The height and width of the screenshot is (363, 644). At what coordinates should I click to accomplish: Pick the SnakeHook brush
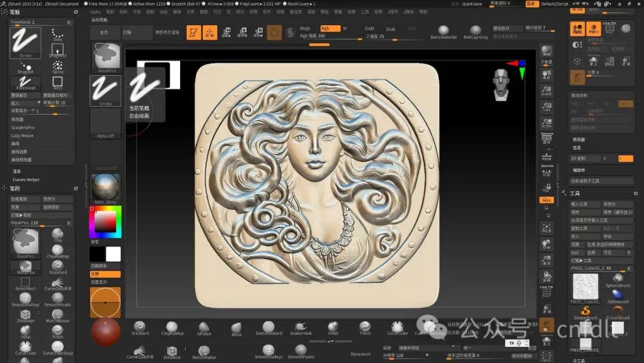pos(301,328)
